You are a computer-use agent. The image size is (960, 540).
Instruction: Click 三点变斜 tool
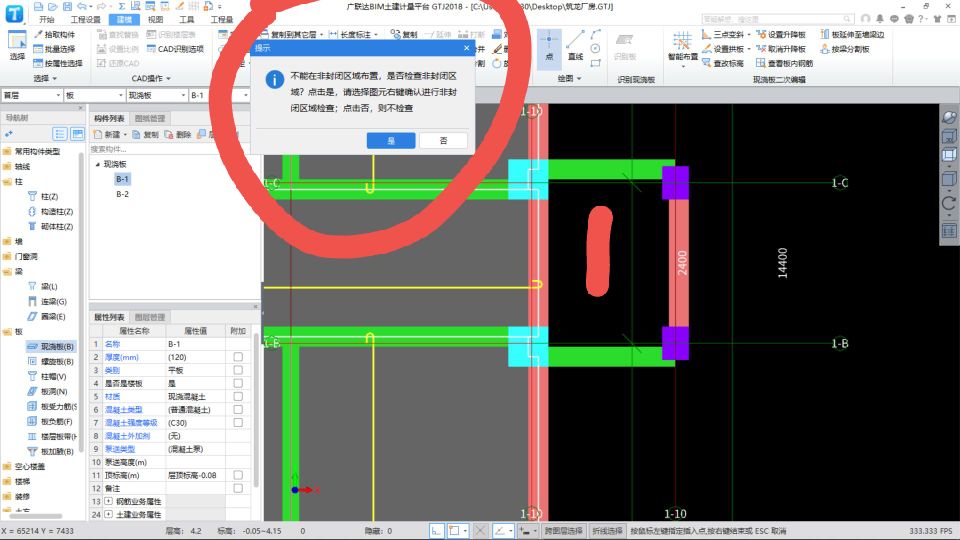(x=722, y=35)
